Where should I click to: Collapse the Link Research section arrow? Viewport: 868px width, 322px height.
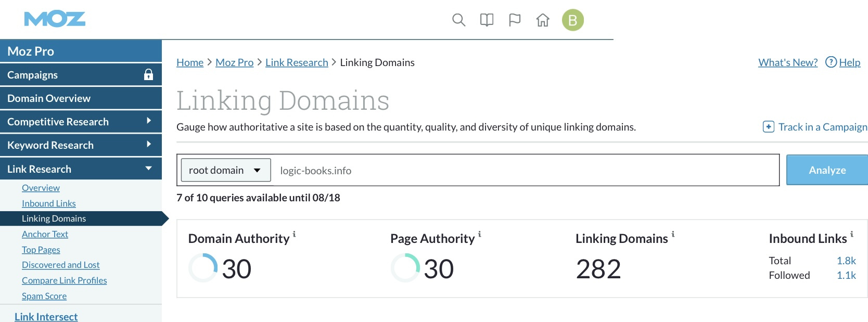click(x=149, y=168)
